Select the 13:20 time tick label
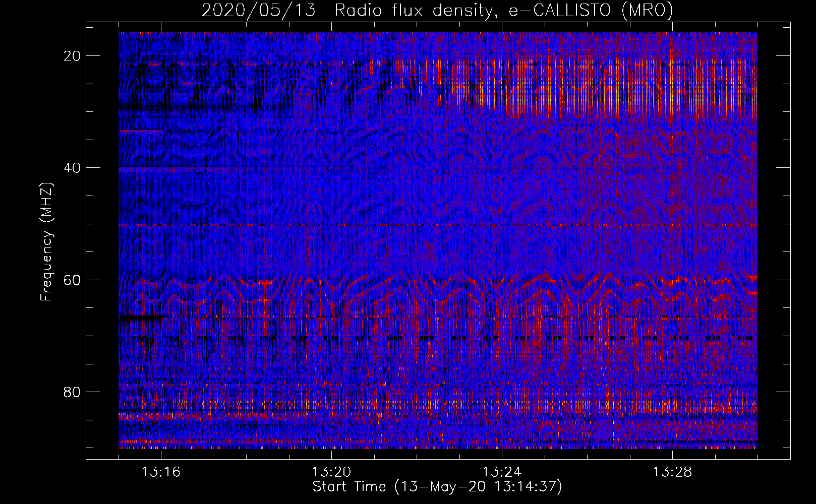This screenshot has height=504, width=816. point(331,472)
